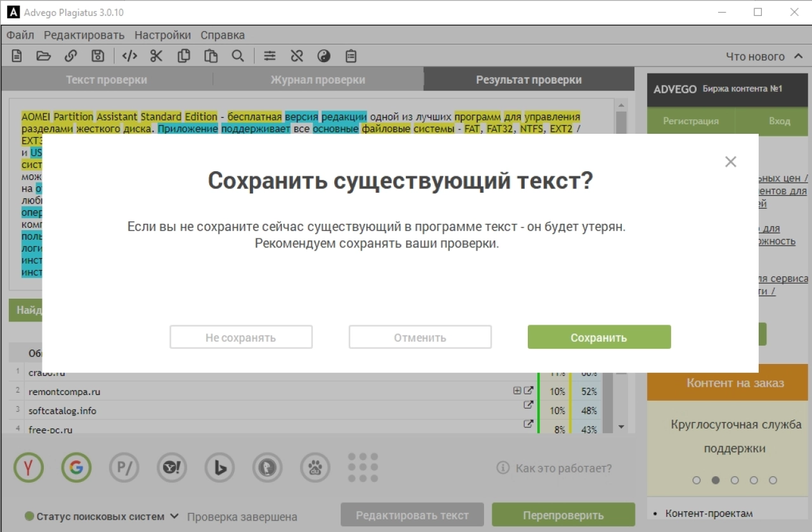Switch to Журнал проверки tab
Screen dimensions: 812x532
coord(318,80)
